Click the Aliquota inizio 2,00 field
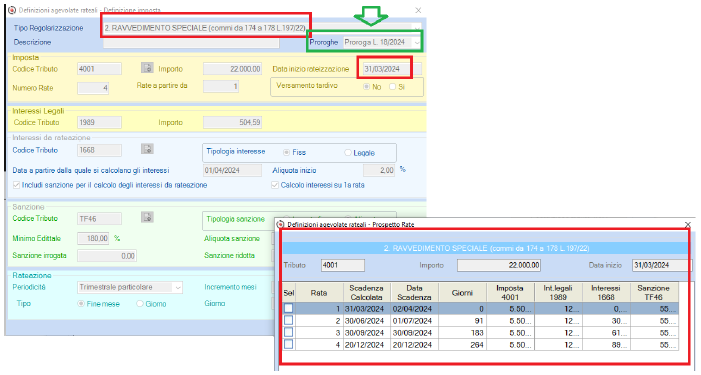This screenshot has height=375, width=701. (379, 170)
